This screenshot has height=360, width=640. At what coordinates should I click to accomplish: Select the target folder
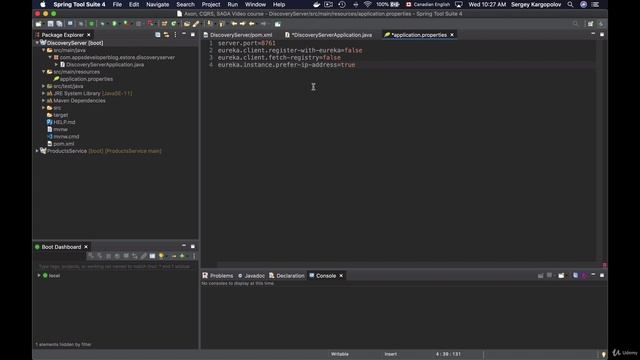(x=60, y=115)
